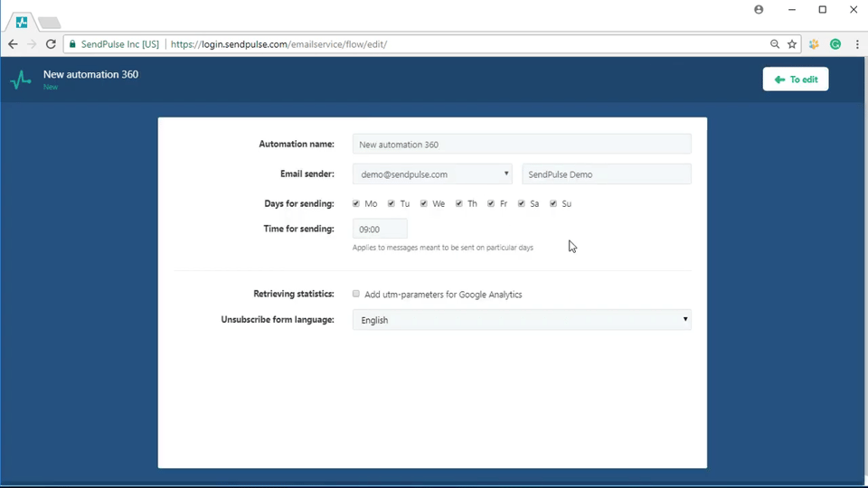Viewport: 868px width, 488px height.
Task: Enable Add utm-parameters for Google Analytics
Action: tap(356, 294)
